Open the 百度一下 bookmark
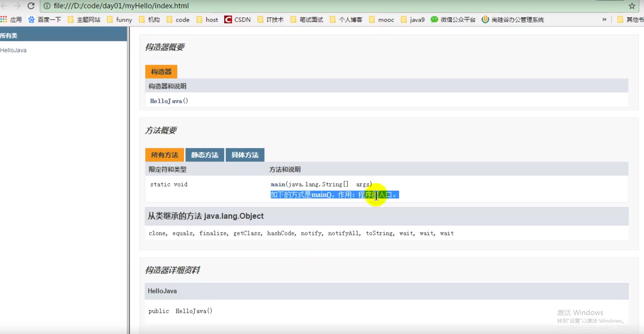644x334 pixels. pyautogui.click(x=45, y=20)
